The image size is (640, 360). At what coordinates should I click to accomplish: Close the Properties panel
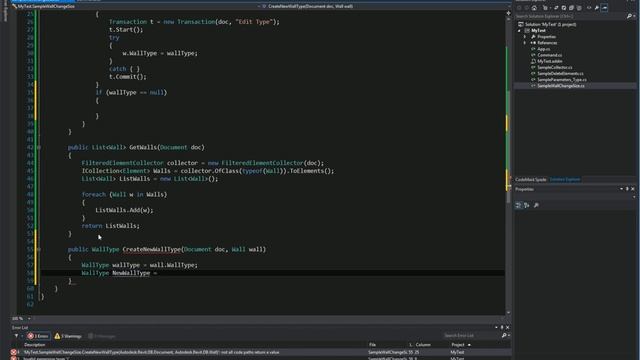(633, 189)
